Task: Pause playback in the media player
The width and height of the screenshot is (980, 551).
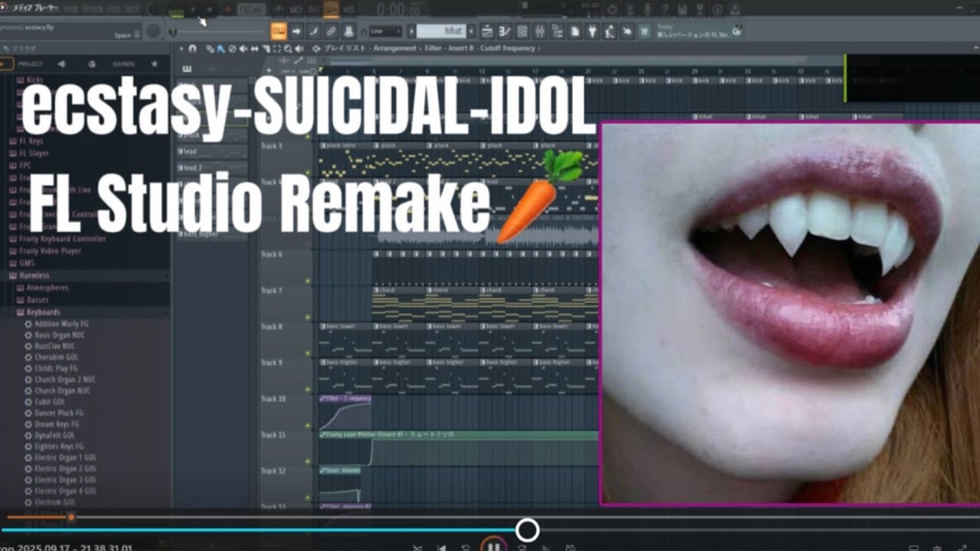Action: tap(494, 546)
